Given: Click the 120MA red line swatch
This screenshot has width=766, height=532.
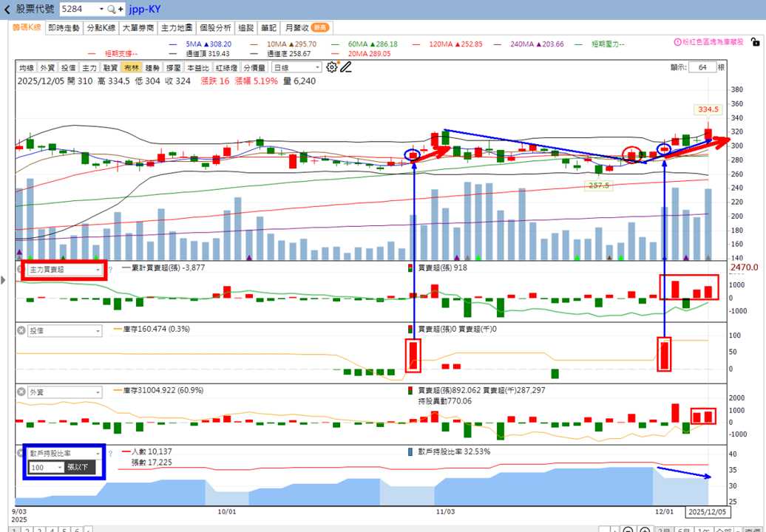Looking at the screenshot, I should 416,44.
